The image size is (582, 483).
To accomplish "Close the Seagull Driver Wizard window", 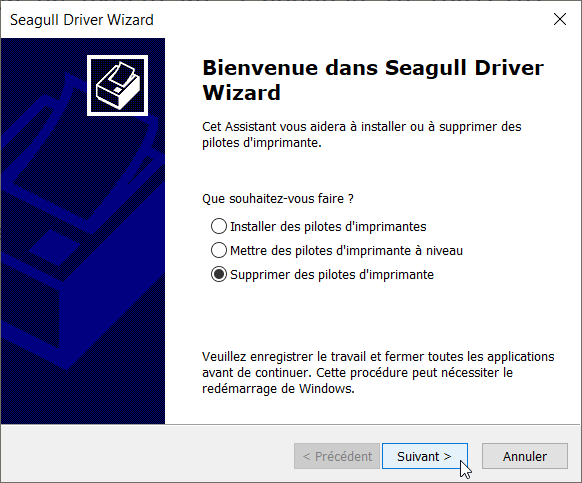I will tap(560, 19).
